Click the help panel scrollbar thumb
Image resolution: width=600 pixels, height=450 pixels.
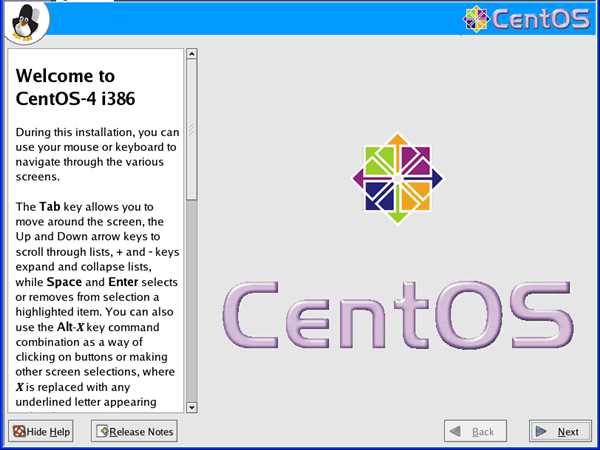click(x=192, y=129)
